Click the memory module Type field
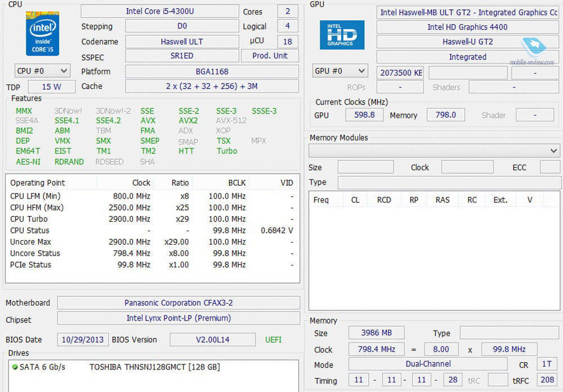Viewport: 563px width, 392px height. 449,183
